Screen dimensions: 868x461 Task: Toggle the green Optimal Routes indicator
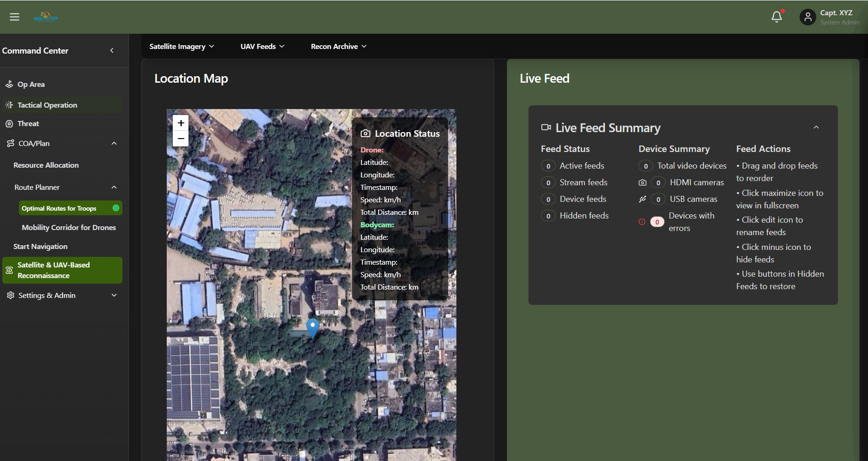coord(116,208)
